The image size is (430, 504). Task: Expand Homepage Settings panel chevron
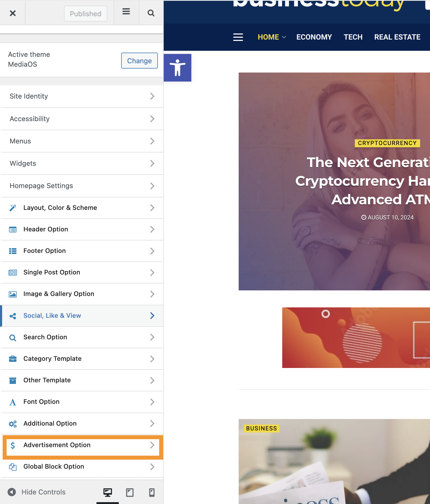click(152, 186)
